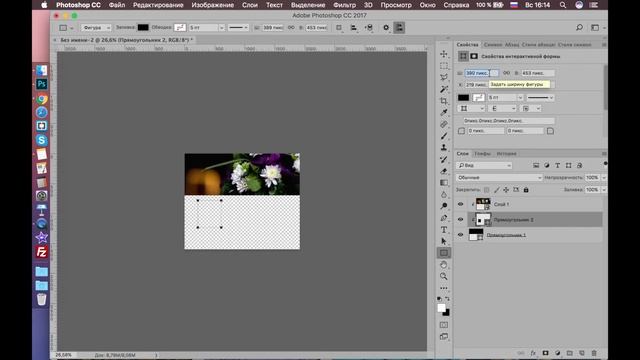Image resolution: width=640 pixels, height=360 pixels.
Task: Select the History Brush tool
Action: [444, 159]
